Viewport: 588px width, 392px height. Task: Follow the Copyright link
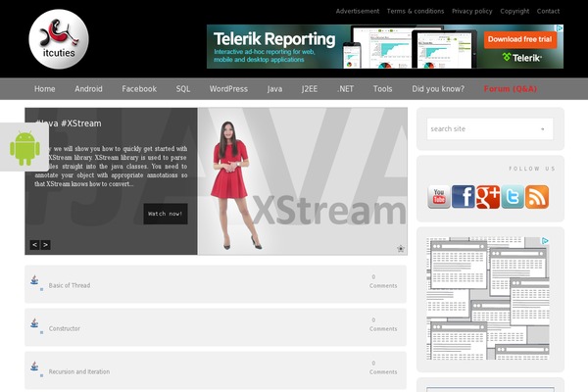click(x=514, y=11)
